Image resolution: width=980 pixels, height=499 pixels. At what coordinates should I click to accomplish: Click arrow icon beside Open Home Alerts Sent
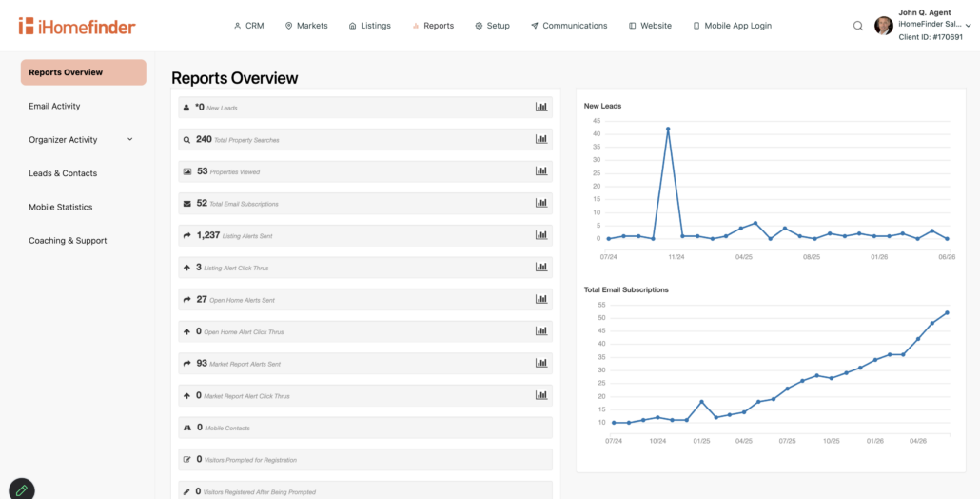(186, 300)
